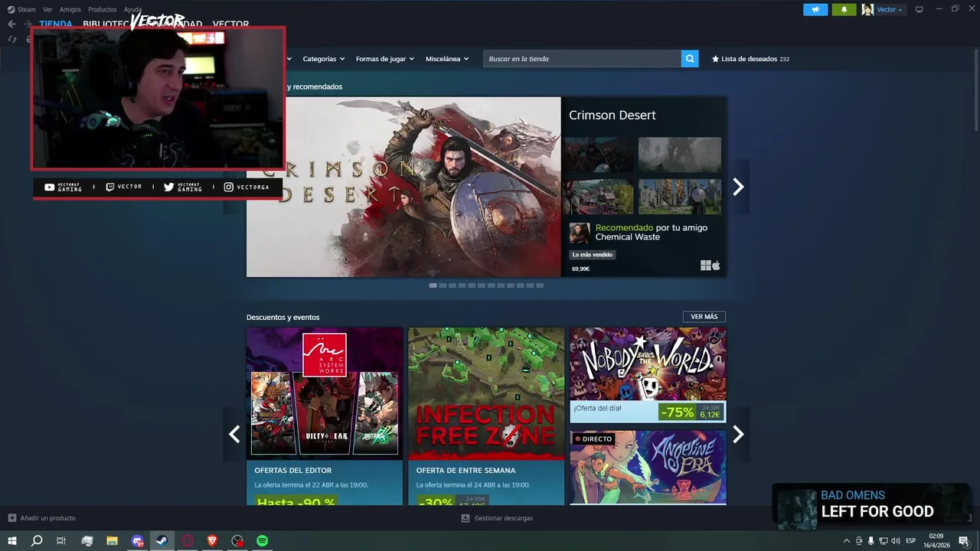Open the Amigos menu
The image size is (980, 551).
(x=70, y=10)
